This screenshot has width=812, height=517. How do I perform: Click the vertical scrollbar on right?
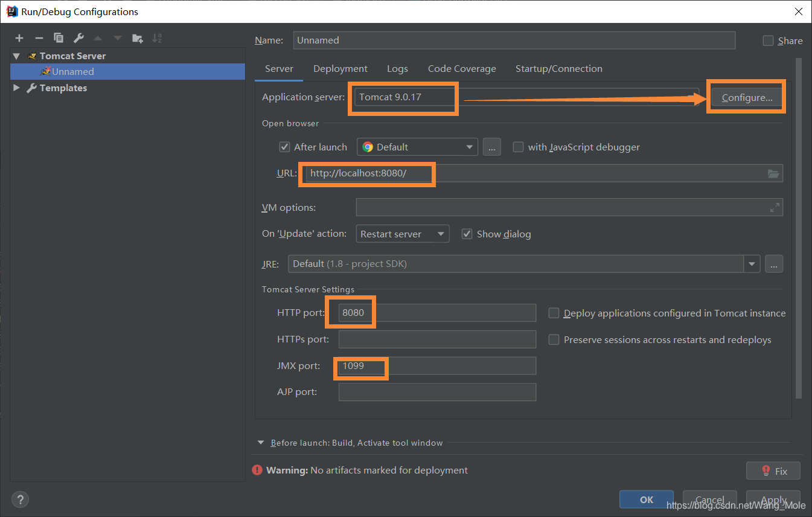click(x=799, y=230)
